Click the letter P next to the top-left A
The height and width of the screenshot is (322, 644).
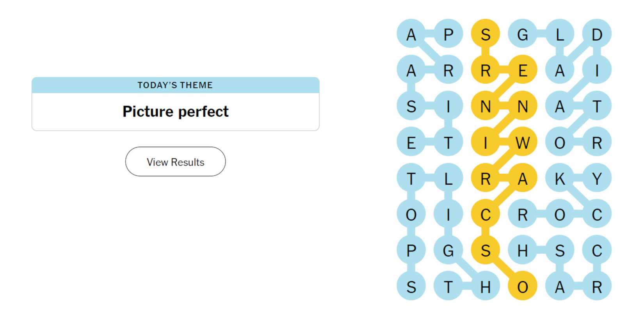(448, 35)
